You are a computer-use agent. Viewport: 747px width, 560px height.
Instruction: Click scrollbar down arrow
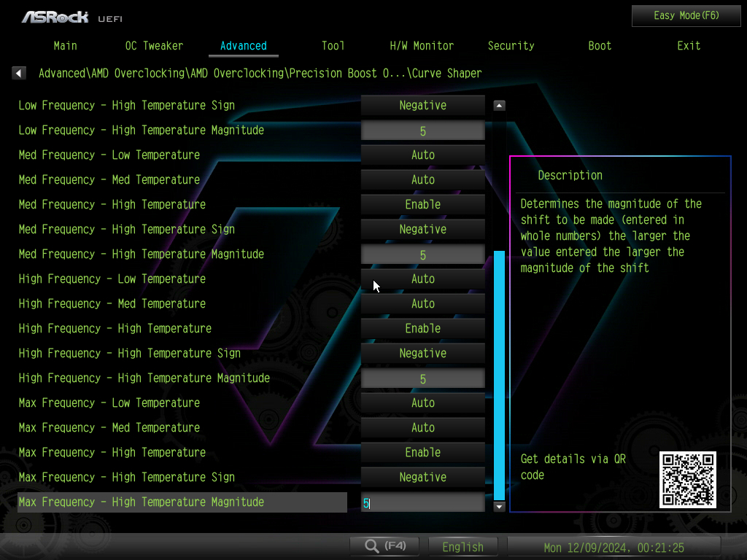coord(499,507)
